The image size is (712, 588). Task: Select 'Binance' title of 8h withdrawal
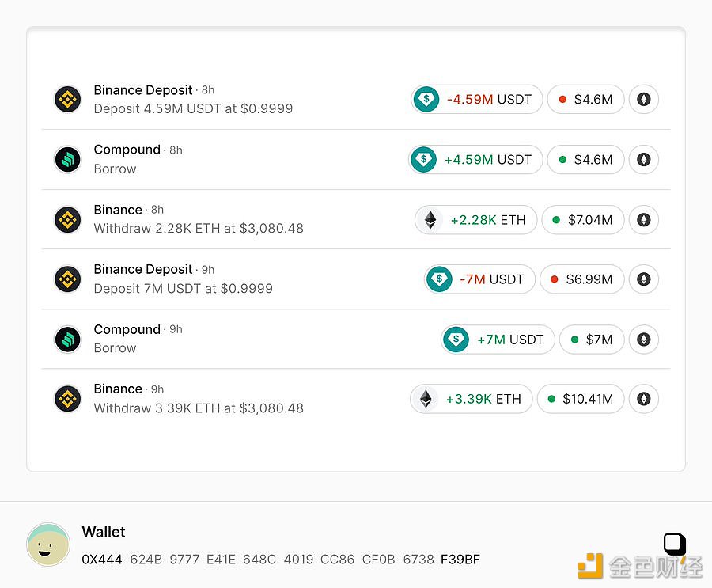tap(118, 210)
